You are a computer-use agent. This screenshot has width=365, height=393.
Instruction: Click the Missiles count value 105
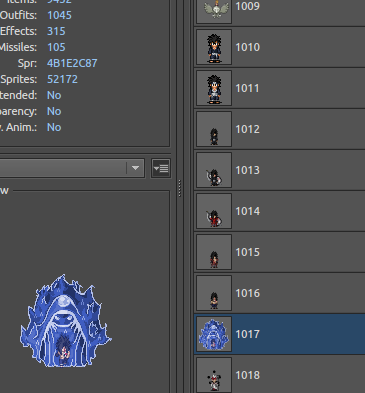coord(56,47)
